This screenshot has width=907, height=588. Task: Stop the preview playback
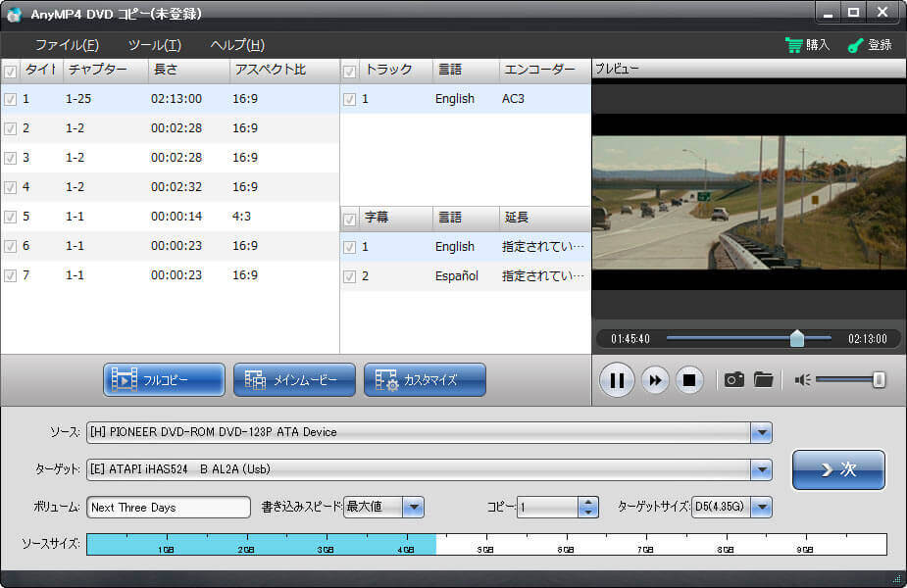click(689, 379)
